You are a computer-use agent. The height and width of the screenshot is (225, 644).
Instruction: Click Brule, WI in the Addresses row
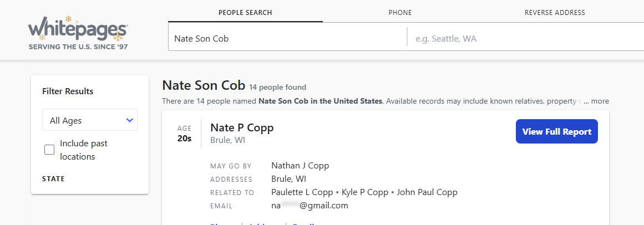click(x=288, y=179)
